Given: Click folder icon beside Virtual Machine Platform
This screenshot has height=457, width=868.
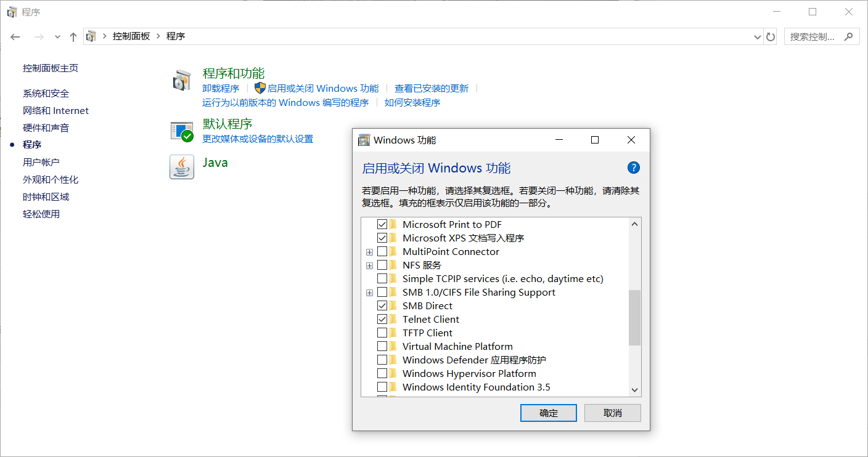Looking at the screenshot, I should point(393,346).
